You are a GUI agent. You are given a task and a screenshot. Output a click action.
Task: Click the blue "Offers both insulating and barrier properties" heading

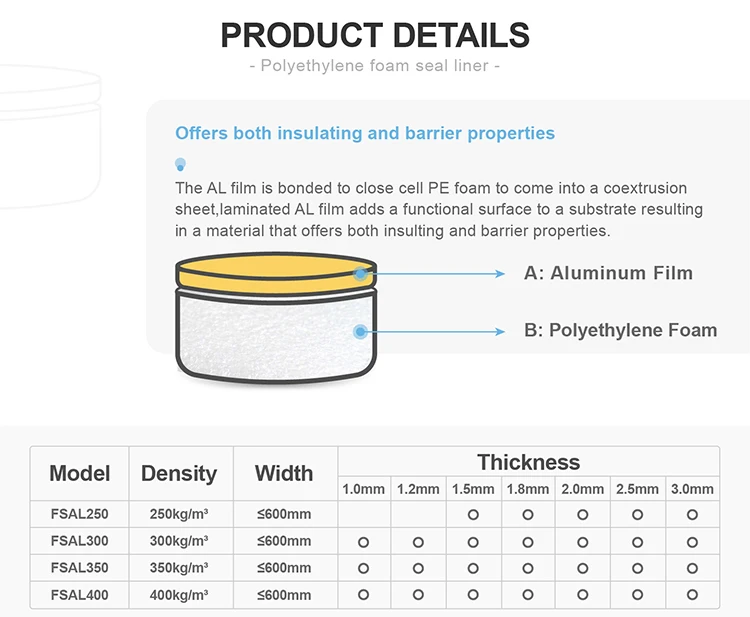365,133
